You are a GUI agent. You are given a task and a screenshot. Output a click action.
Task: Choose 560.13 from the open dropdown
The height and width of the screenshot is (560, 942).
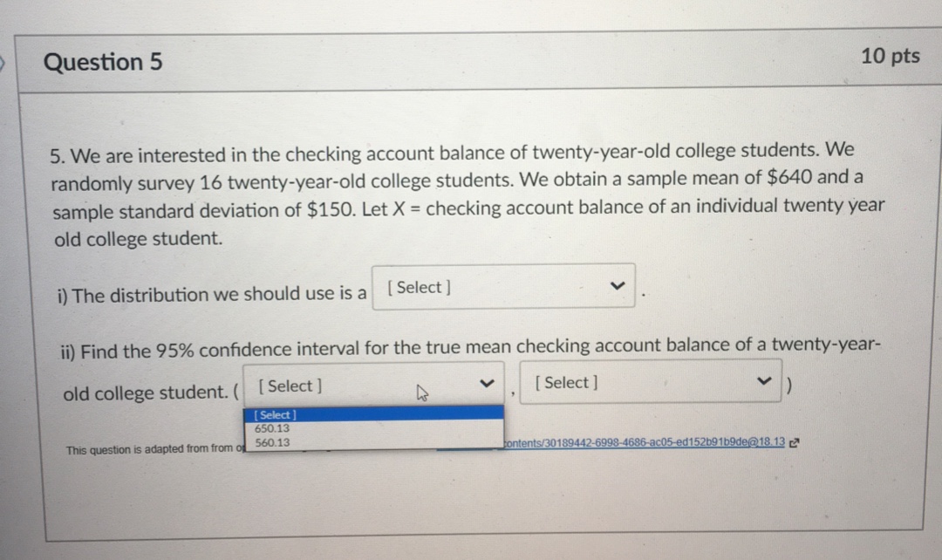[271, 441]
